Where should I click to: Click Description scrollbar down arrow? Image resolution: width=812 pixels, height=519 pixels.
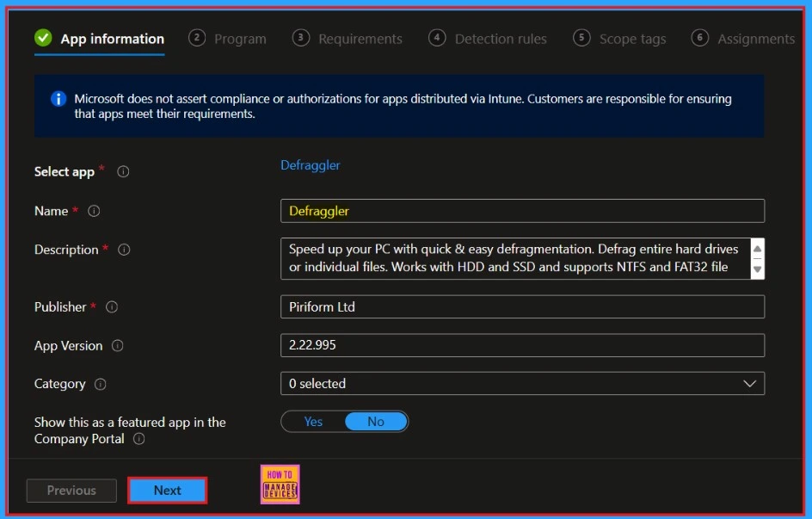[x=757, y=269]
